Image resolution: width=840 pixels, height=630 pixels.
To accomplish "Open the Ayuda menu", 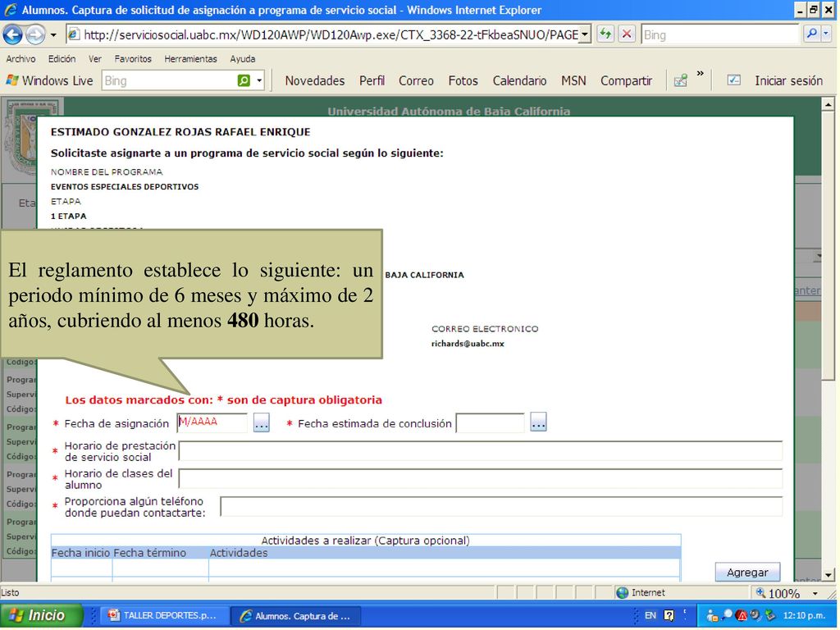I will point(242,59).
